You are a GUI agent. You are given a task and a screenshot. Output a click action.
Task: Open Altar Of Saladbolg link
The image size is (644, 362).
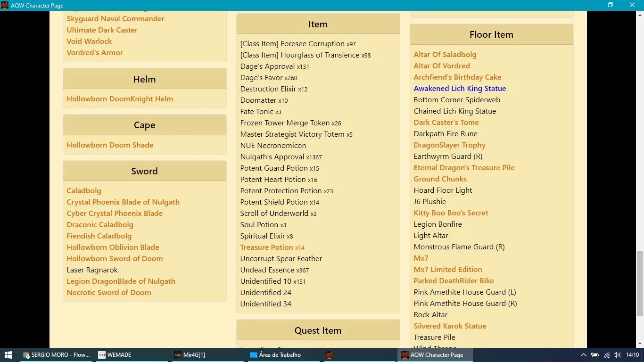[445, 55]
